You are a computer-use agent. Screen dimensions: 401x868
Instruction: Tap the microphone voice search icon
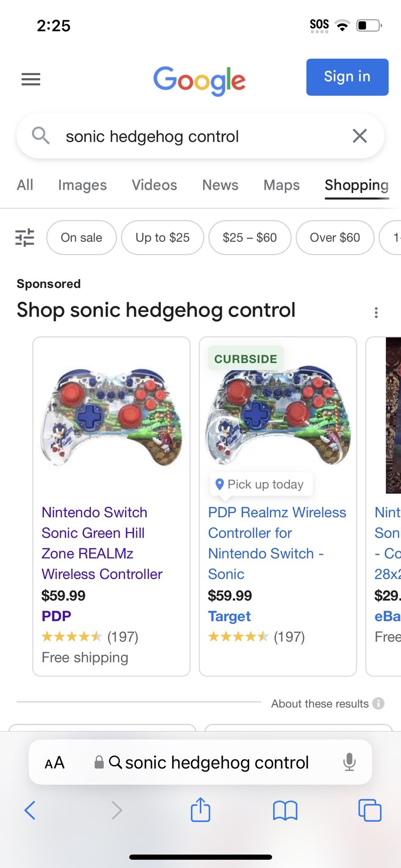(x=349, y=762)
